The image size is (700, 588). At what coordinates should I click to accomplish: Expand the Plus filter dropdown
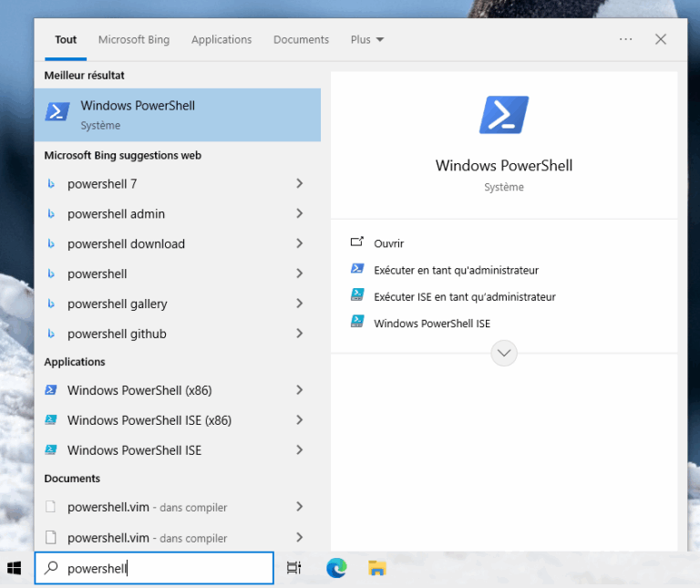point(366,40)
